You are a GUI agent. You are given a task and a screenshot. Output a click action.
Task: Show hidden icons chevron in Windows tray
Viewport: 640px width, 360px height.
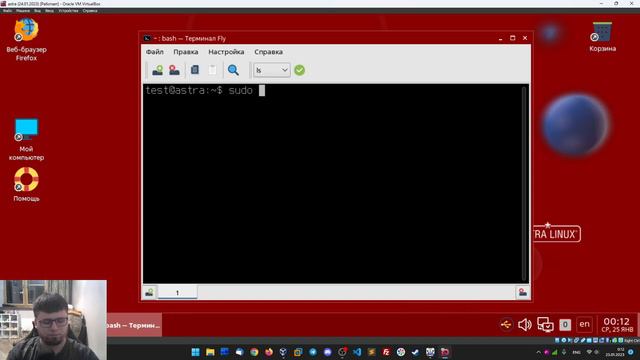coord(538,352)
